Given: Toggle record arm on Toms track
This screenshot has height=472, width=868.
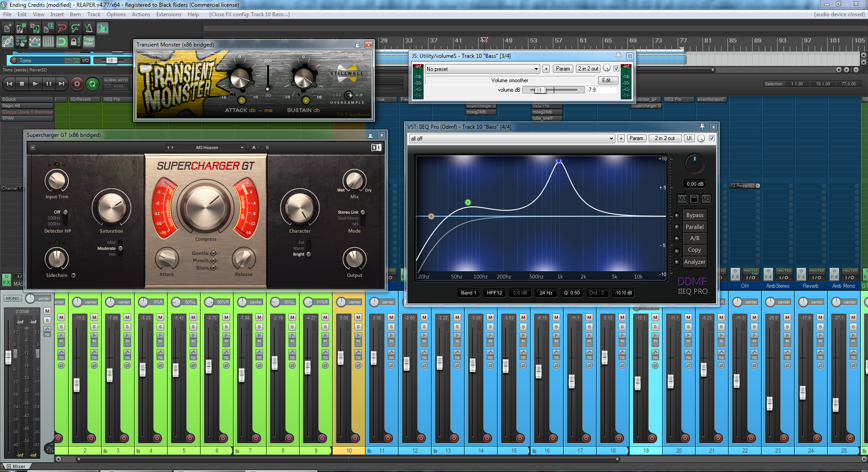Looking at the screenshot, I should (x=14, y=60).
